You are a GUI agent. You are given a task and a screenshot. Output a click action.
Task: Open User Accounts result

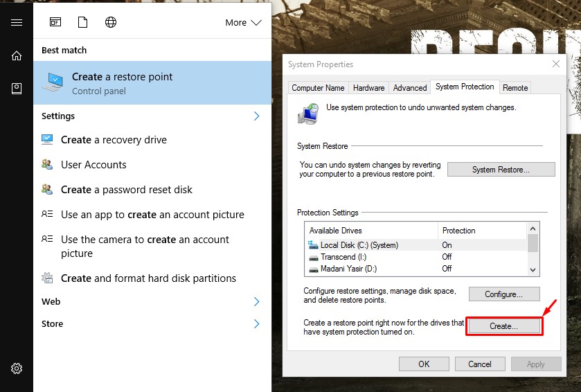pyautogui.click(x=152, y=165)
